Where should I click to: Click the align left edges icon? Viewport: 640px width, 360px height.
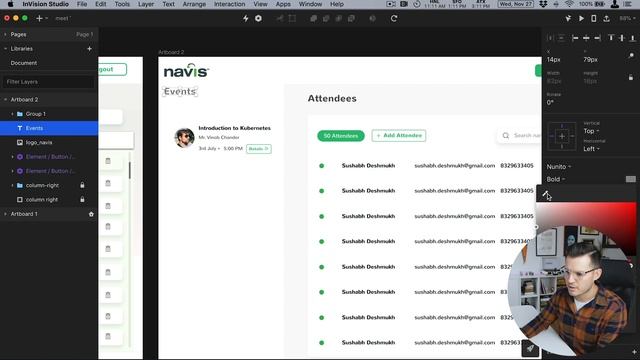point(575,38)
